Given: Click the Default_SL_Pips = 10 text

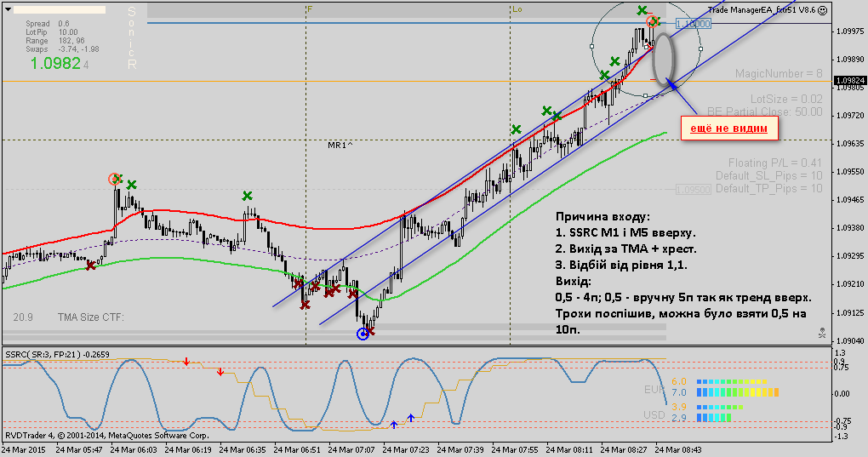Looking at the screenshot, I should pos(769,175).
